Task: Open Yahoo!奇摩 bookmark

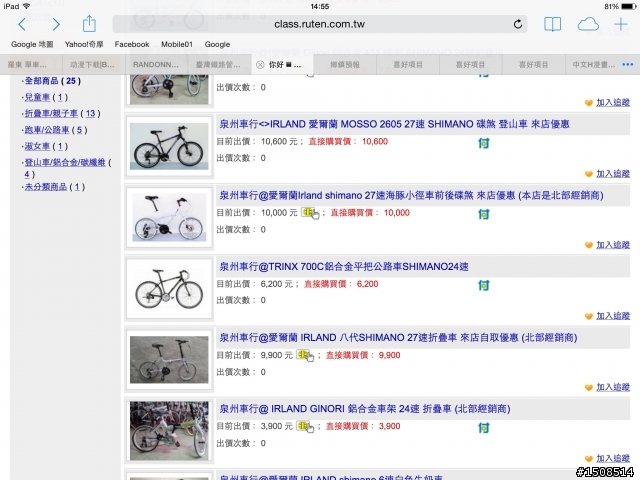Action: (x=84, y=44)
